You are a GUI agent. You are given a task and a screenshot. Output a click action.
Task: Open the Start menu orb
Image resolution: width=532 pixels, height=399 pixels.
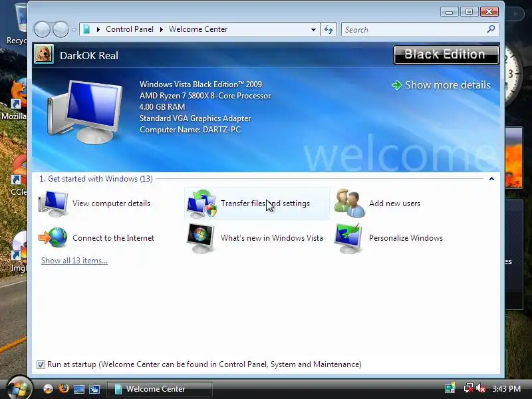(x=20, y=388)
